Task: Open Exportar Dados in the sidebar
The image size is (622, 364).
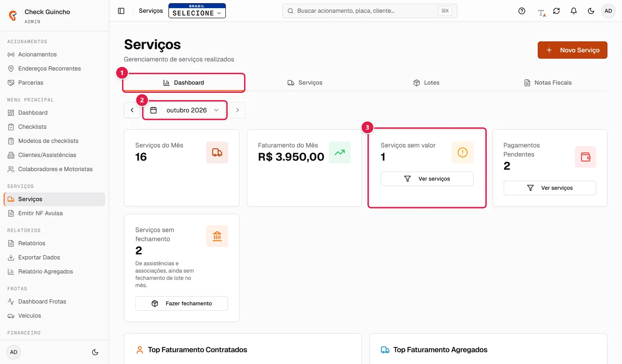Action: click(54, 258)
